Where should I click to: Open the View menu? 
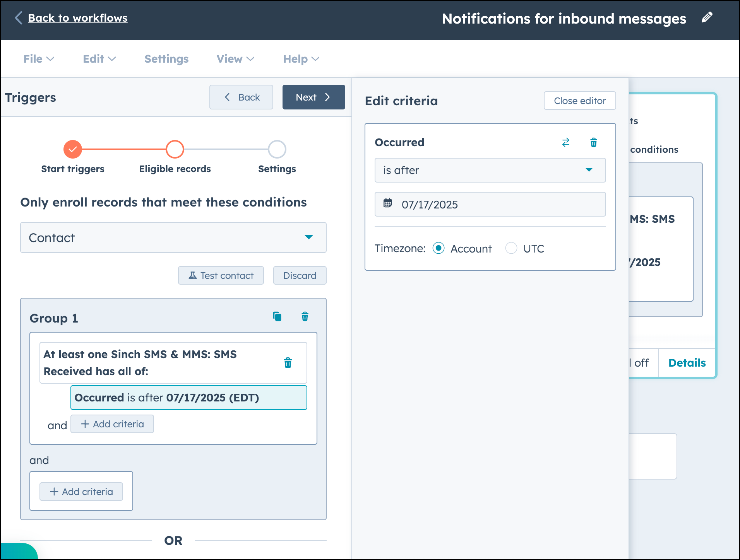(x=235, y=59)
